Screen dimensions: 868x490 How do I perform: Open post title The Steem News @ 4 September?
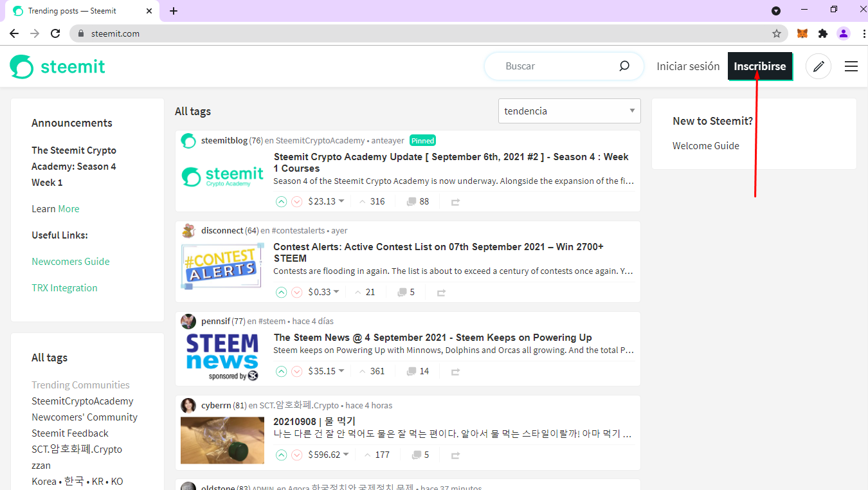[x=433, y=338]
